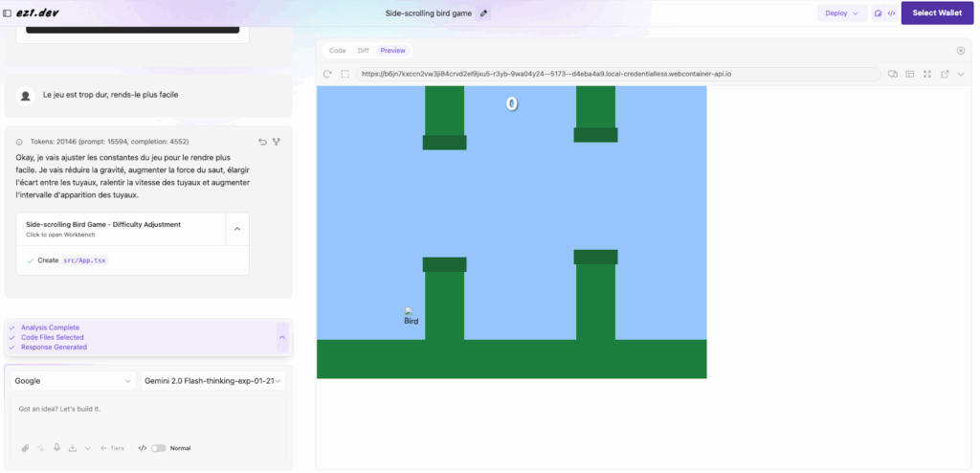This screenshot has width=980, height=473.
Task: Switch to the Diff tab
Action: click(363, 51)
